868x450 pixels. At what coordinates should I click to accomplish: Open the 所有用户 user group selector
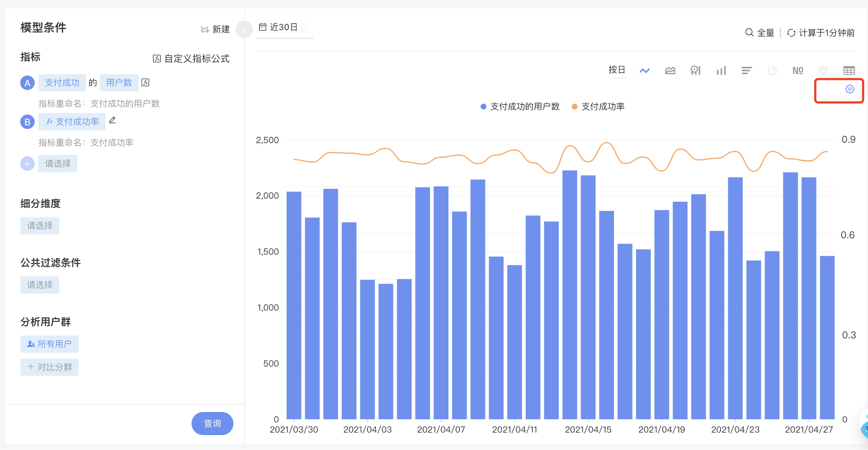point(49,344)
